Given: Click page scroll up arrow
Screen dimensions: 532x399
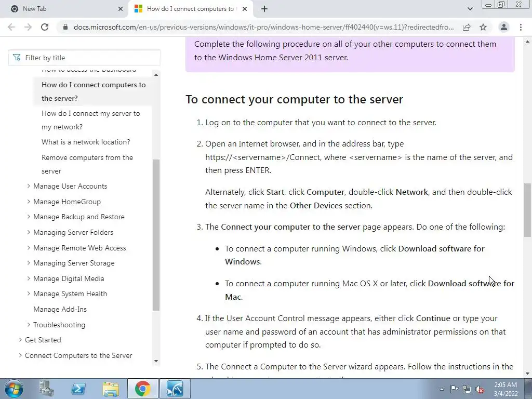Looking at the screenshot, I should 528,42.
